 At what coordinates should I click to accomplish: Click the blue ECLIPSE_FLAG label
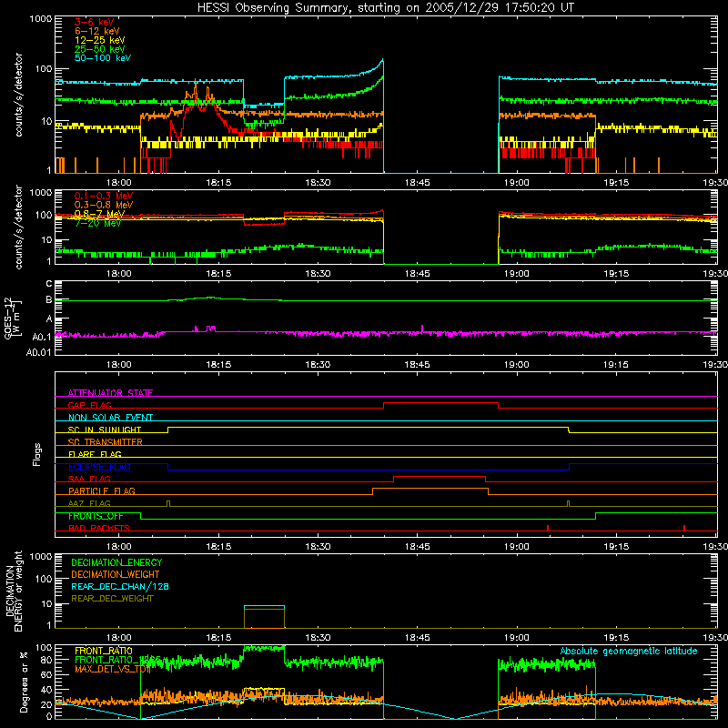tap(99, 467)
